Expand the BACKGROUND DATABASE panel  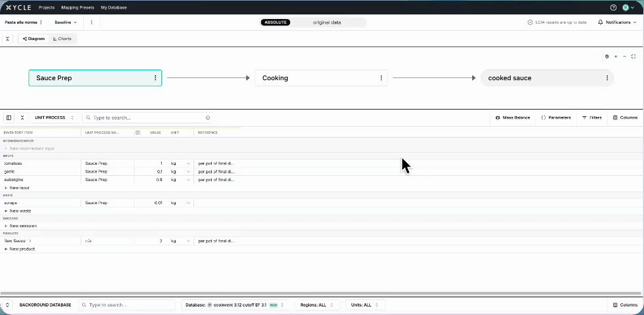(x=7, y=305)
